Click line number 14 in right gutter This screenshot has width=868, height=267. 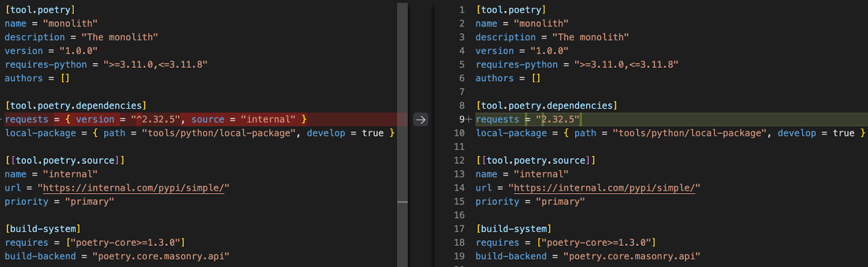[459, 188]
